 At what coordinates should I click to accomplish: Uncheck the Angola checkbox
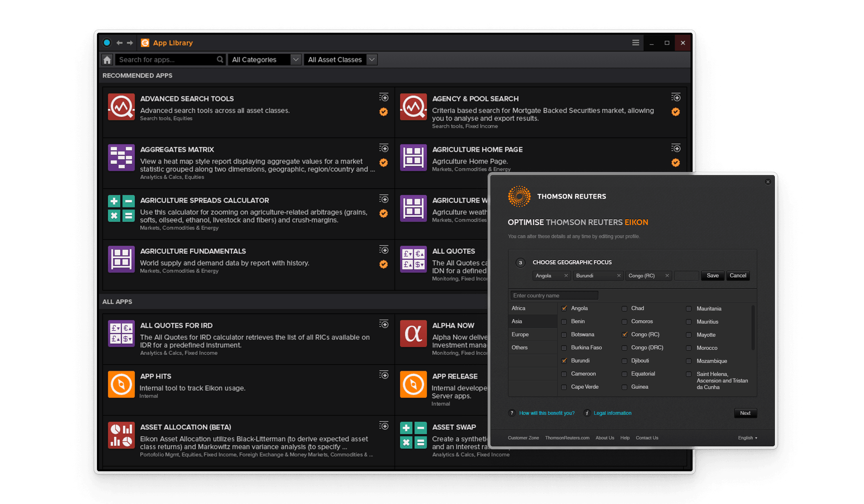coord(564,308)
